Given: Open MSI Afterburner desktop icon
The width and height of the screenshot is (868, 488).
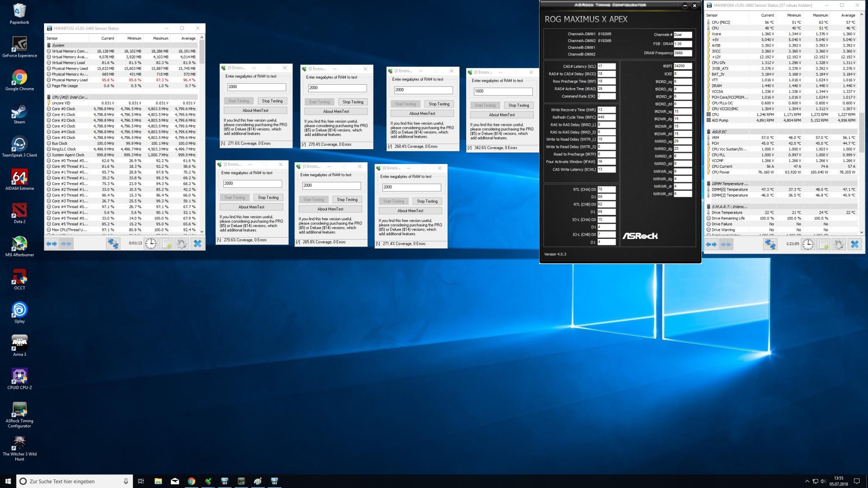Looking at the screenshot, I should 19,247.
